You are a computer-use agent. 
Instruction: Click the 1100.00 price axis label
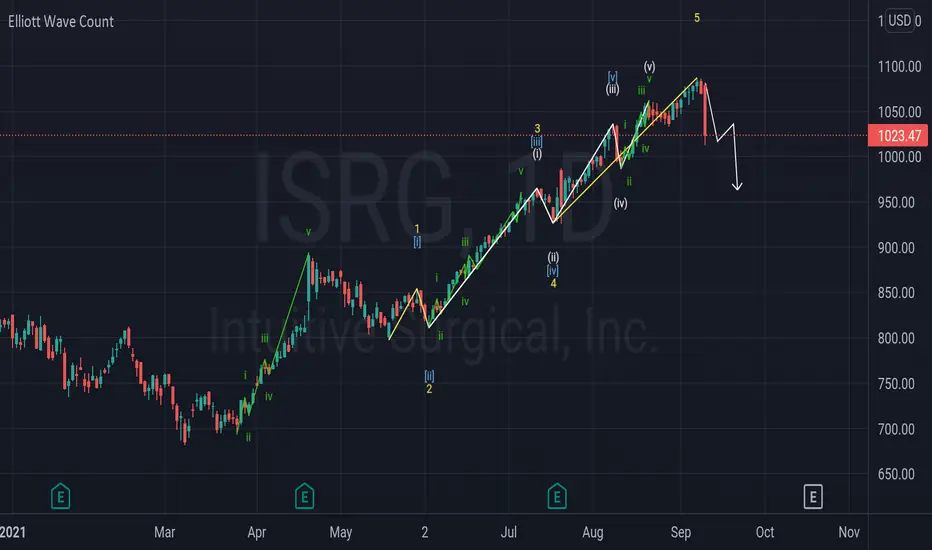click(899, 67)
